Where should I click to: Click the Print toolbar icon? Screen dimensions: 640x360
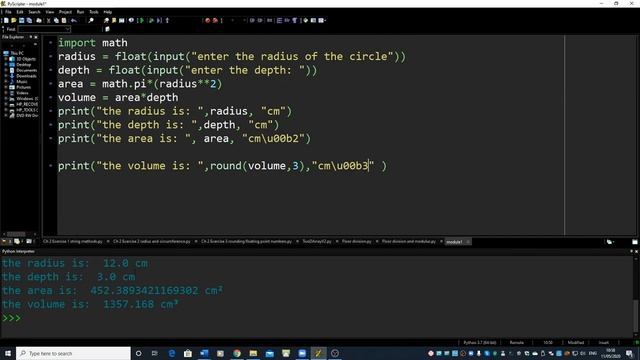point(39,20)
